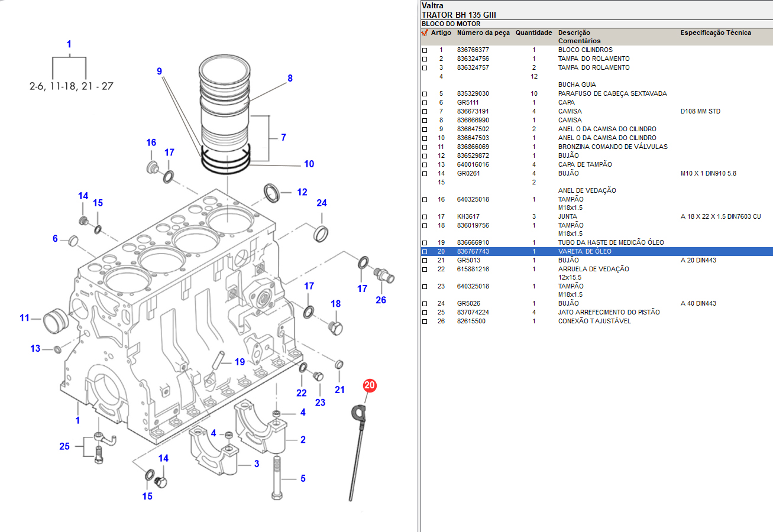Select checkbox for CONEXÃO T AJUSTÁVEL row
The width and height of the screenshot is (773, 532).
point(424,322)
